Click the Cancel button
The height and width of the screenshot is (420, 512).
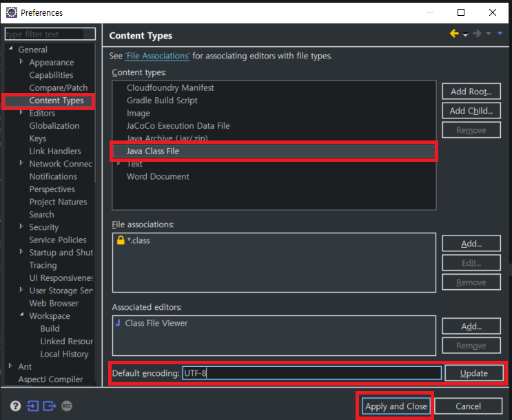click(x=469, y=406)
